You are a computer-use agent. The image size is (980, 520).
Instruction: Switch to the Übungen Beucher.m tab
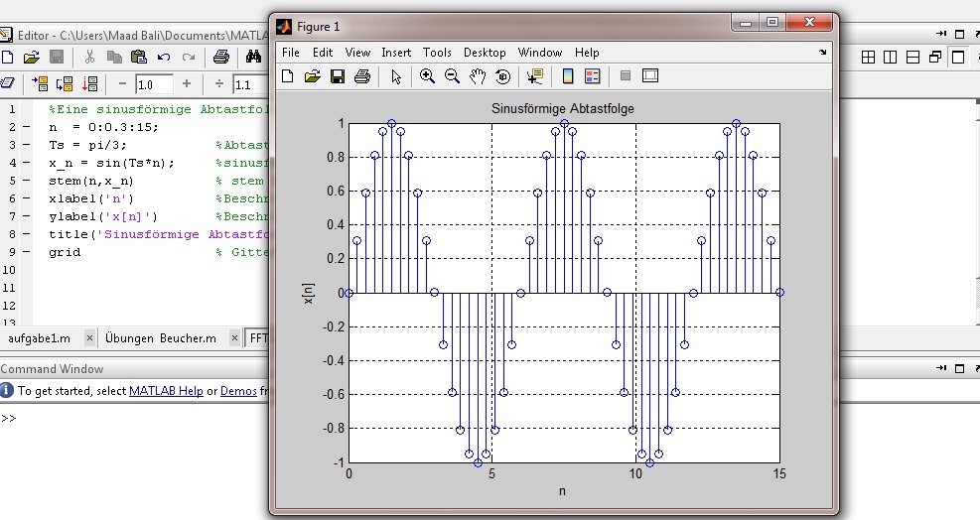[x=160, y=338]
